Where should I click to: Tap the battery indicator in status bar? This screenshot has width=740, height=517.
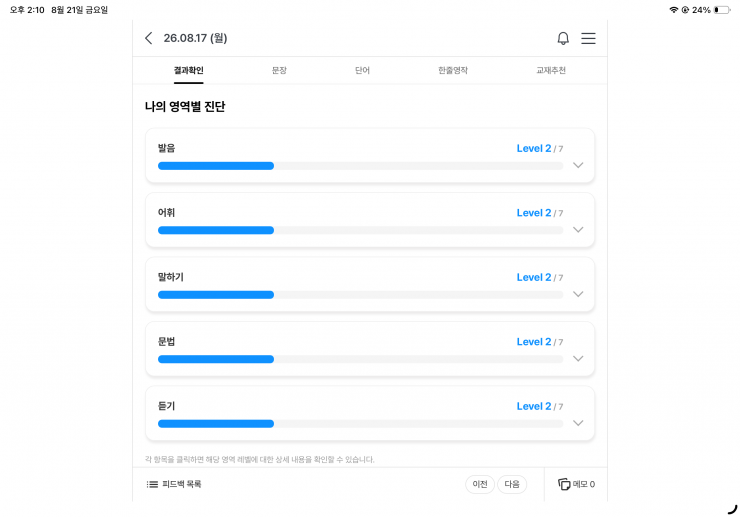[722, 10]
